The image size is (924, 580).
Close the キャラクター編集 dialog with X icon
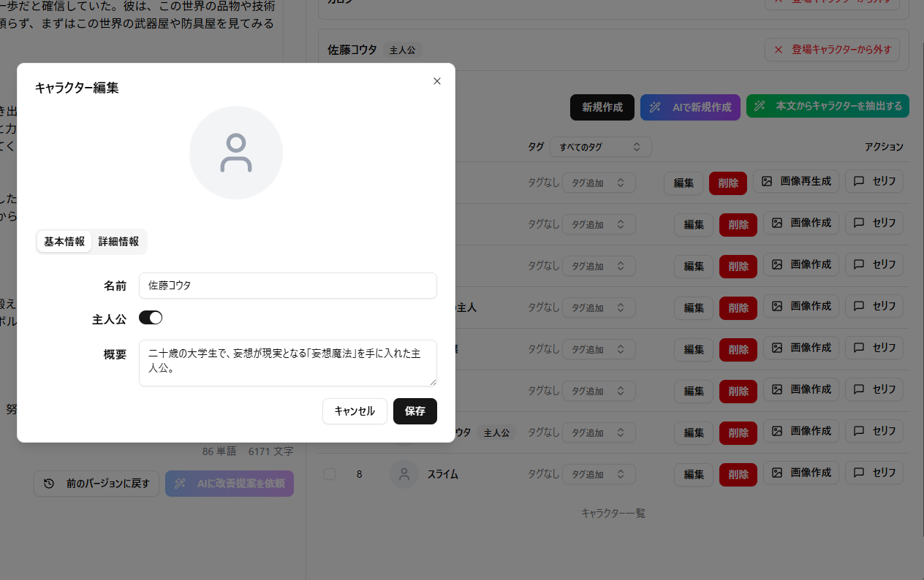pos(437,81)
